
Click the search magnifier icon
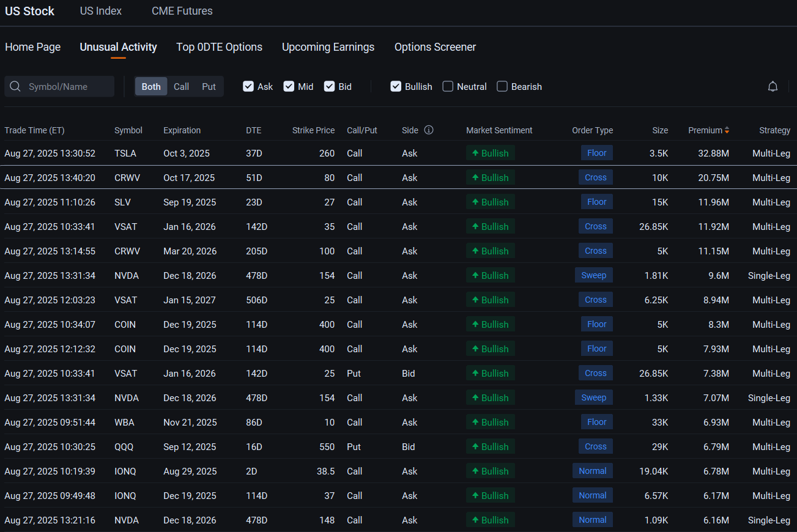coord(15,86)
